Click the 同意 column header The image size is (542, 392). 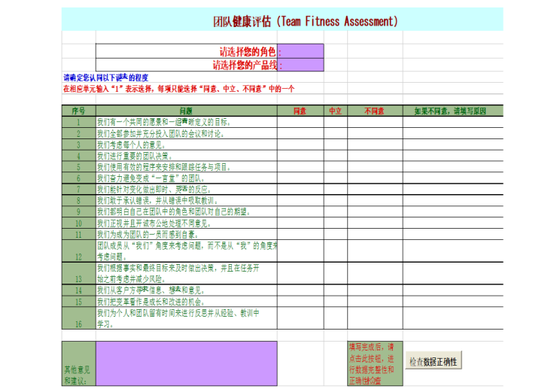[x=300, y=111]
